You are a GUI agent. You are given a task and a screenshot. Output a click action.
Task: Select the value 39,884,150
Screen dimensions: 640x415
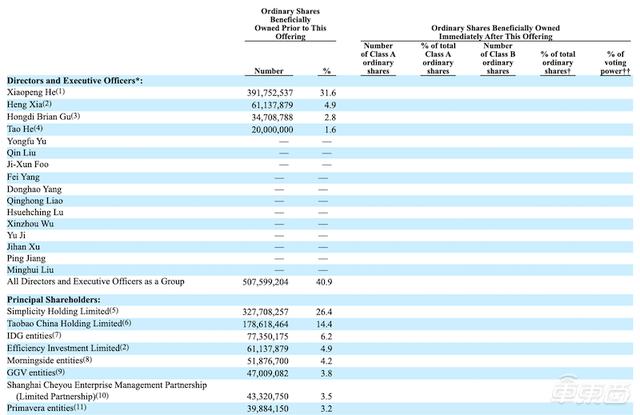point(268,409)
